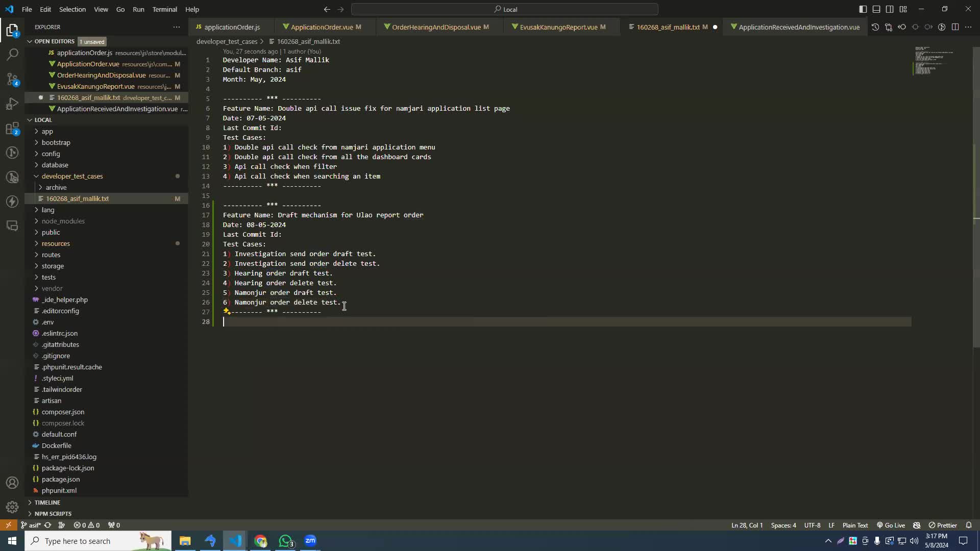
Task: Open package.json in the explorer
Action: pyautogui.click(x=60, y=479)
